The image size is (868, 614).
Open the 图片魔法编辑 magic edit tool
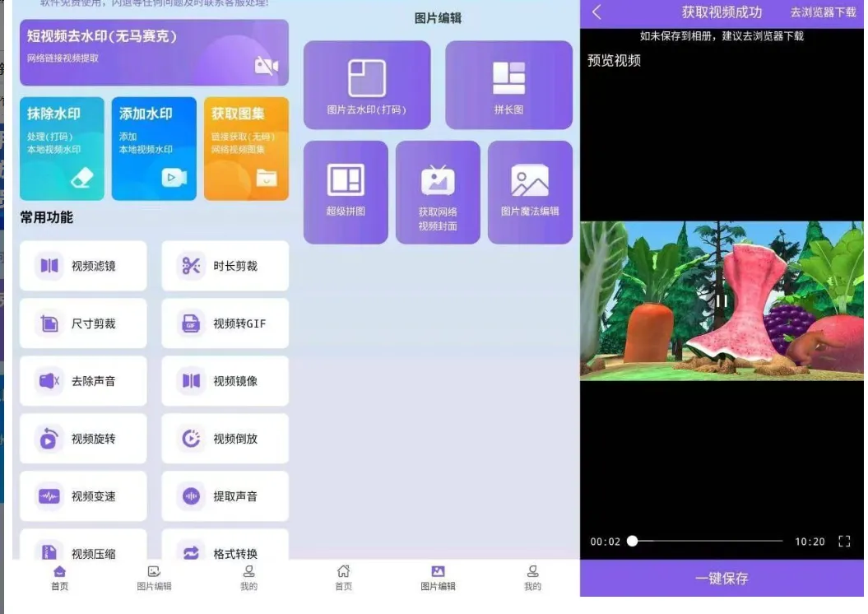pyautogui.click(x=530, y=192)
